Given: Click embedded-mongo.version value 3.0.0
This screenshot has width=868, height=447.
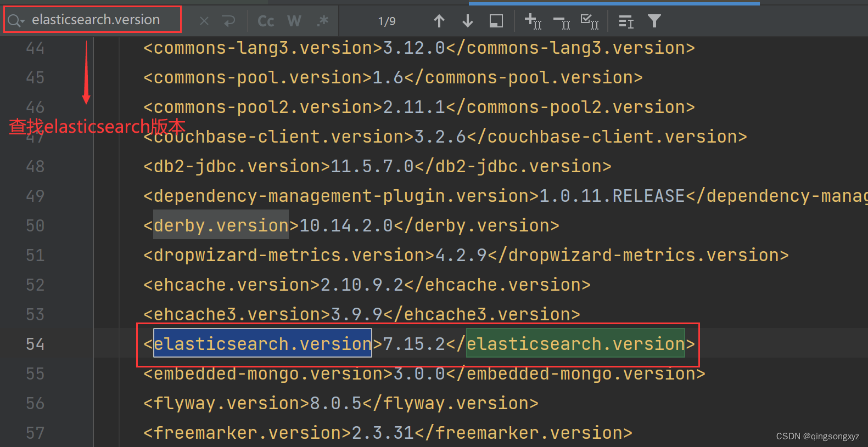Looking at the screenshot, I should pos(419,374).
